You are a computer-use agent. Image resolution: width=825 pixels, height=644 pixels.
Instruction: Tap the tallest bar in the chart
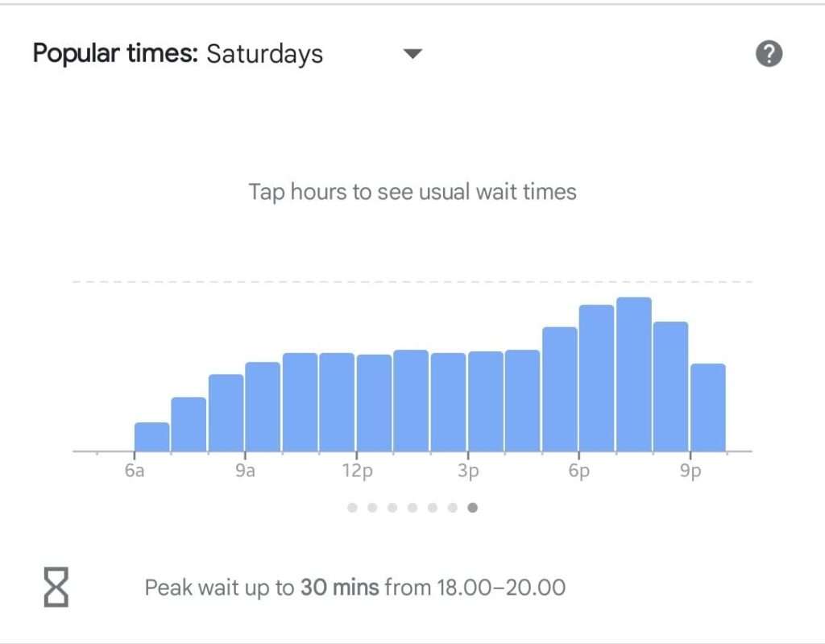click(x=633, y=375)
